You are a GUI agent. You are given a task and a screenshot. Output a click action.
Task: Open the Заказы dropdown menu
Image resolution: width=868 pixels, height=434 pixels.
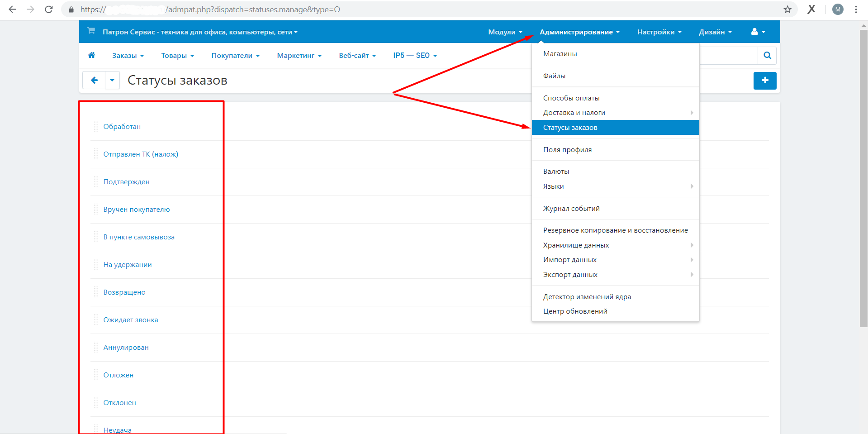click(128, 55)
